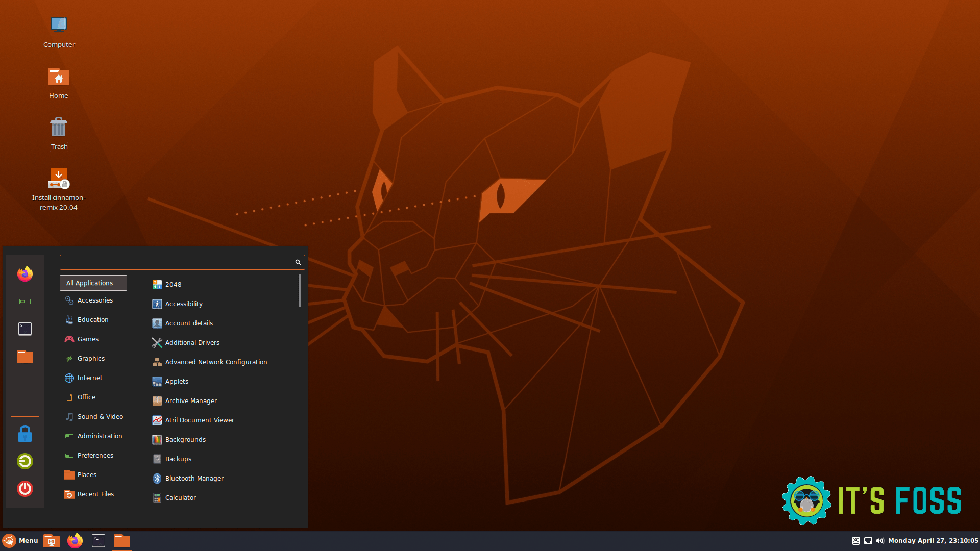Click the application list scrollbar
The width and height of the screenshot is (980, 551).
tap(300, 291)
